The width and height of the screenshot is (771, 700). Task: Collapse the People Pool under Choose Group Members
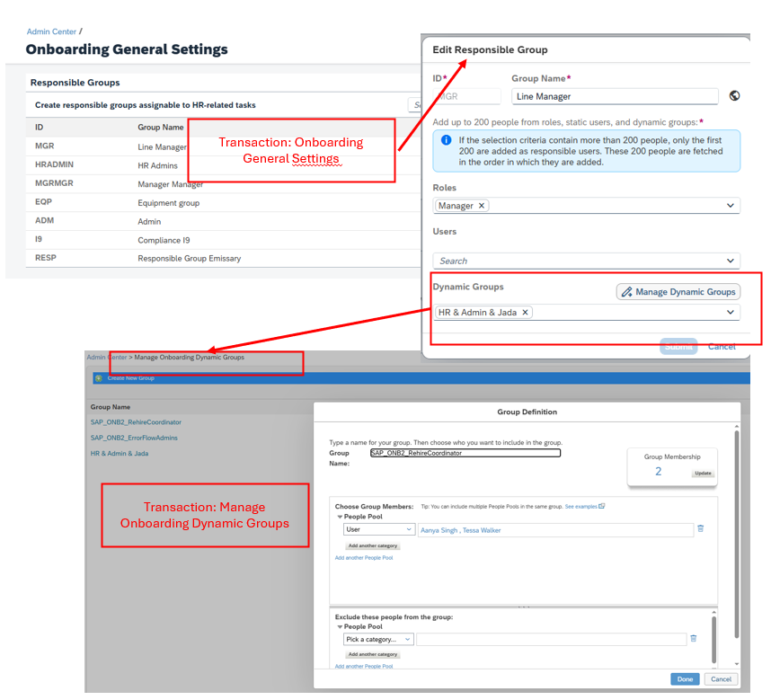[x=340, y=517]
